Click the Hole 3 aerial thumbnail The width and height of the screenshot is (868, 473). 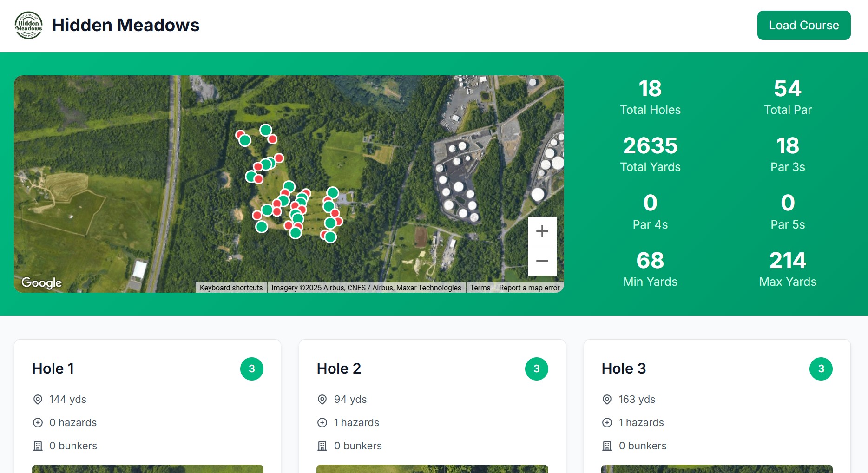pyautogui.click(x=717, y=468)
